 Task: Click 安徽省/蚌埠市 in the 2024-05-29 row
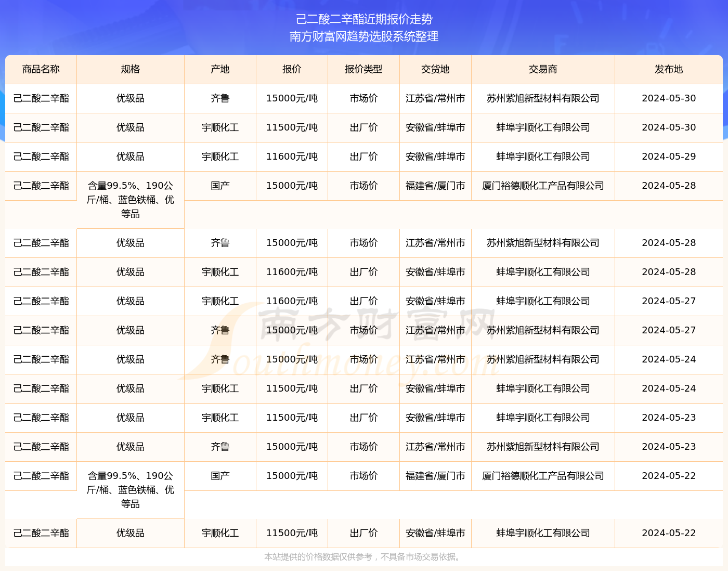tap(435, 157)
